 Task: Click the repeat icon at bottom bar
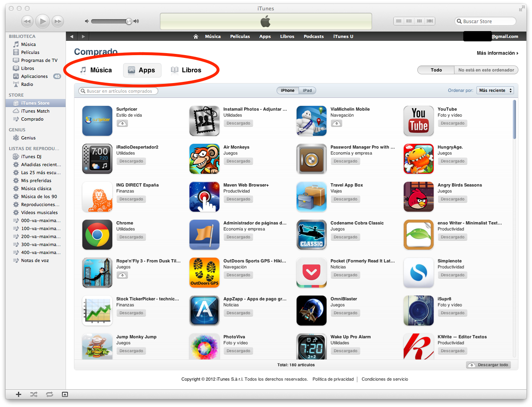coord(50,394)
